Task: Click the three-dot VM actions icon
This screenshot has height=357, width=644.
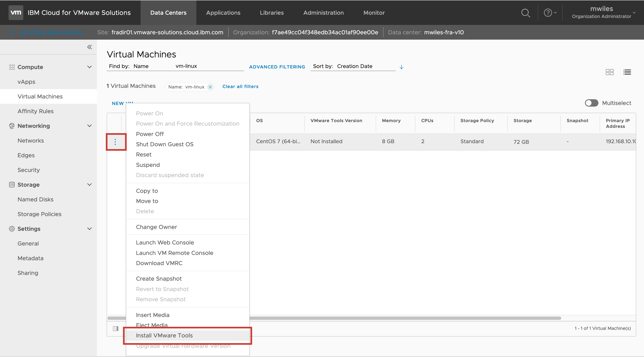Action: click(115, 142)
